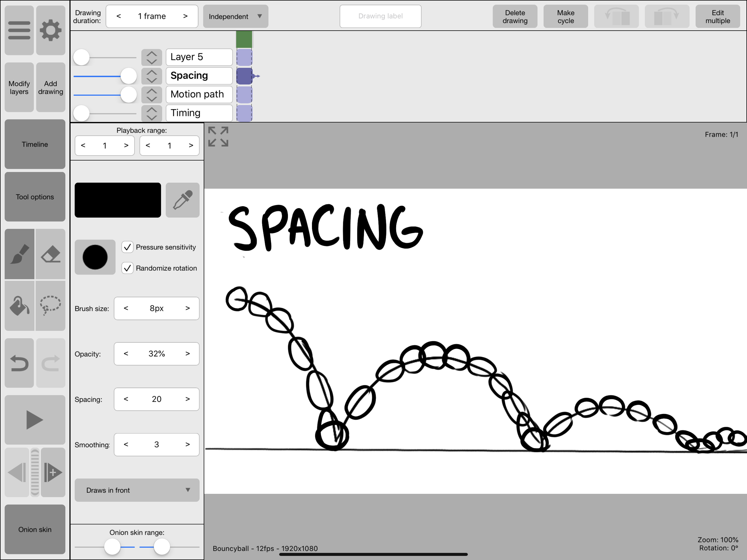This screenshot has width=747, height=560.
Task: Uncheck Pressure sensitivity checkbox
Action: pyautogui.click(x=127, y=247)
